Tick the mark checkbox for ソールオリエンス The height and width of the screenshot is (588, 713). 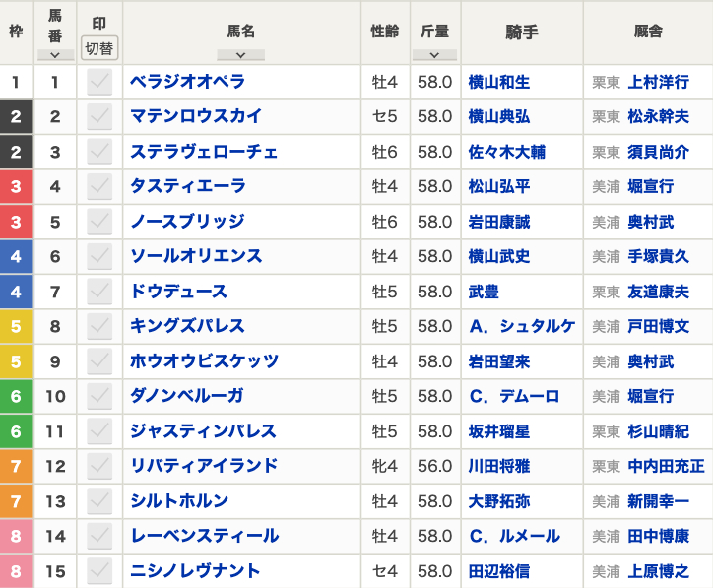tap(99, 256)
